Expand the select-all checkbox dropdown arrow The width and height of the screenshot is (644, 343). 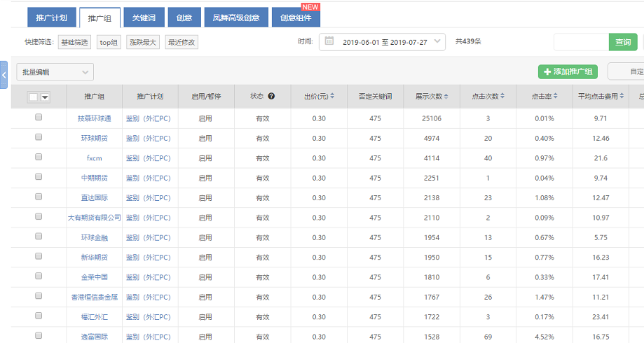(x=45, y=97)
